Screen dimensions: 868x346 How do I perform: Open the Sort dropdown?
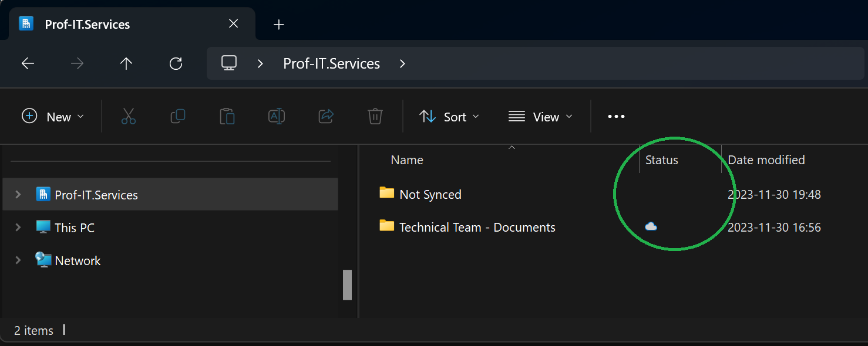pos(449,117)
